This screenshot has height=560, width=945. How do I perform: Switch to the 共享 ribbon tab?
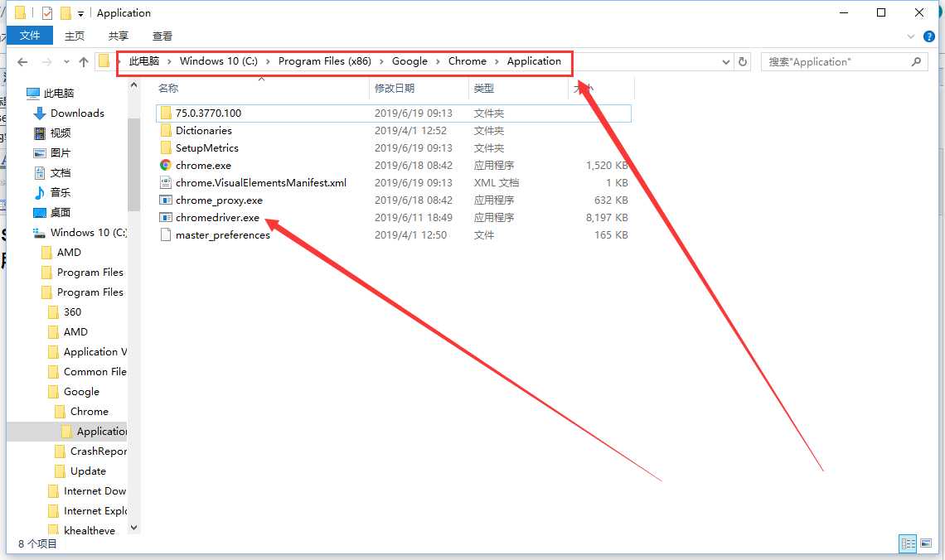(x=118, y=36)
